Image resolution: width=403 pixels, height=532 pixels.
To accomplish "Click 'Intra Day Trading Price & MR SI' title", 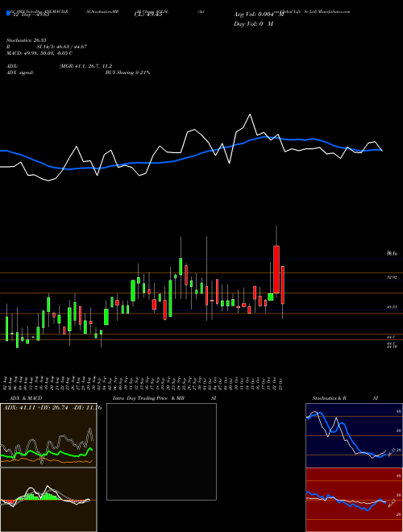I will pos(164,398).
